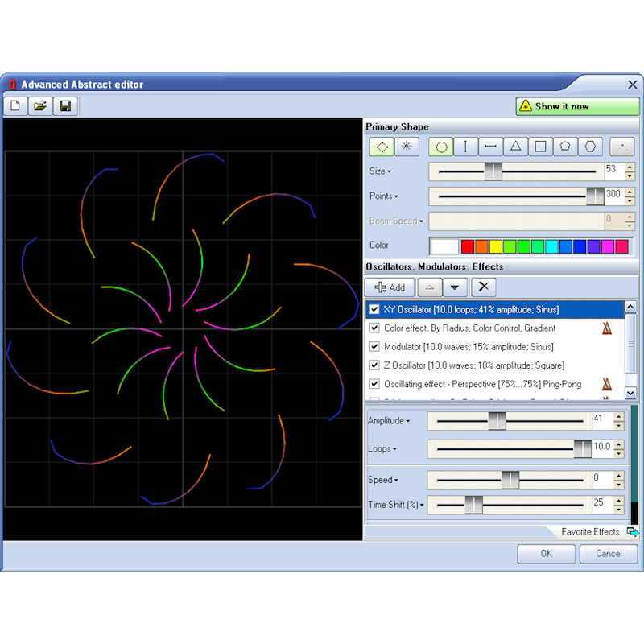
Task: Disable the Modulator effect checkbox
Action: [x=374, y=347]
